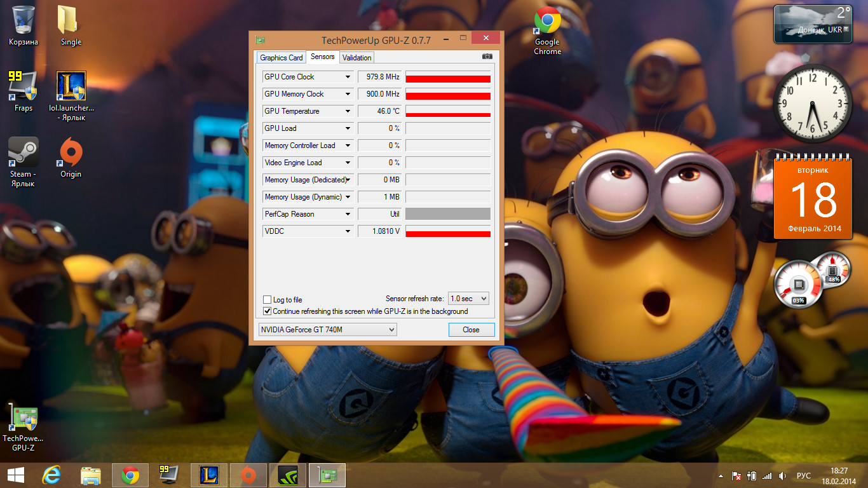Click the 900.0 MHz memory clock value
Screen dimensions: 868x488
coord(380,94)
